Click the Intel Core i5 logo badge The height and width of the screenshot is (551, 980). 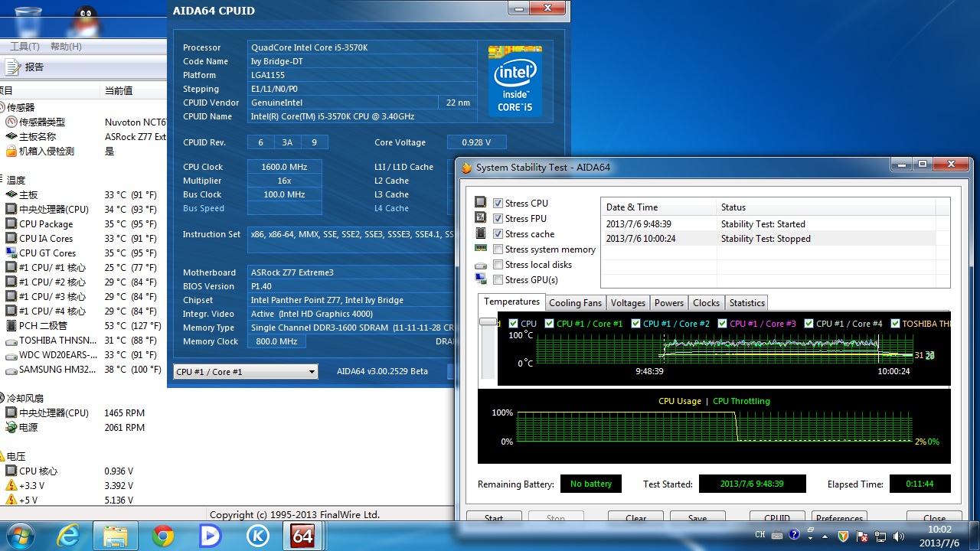pos(515,81)
